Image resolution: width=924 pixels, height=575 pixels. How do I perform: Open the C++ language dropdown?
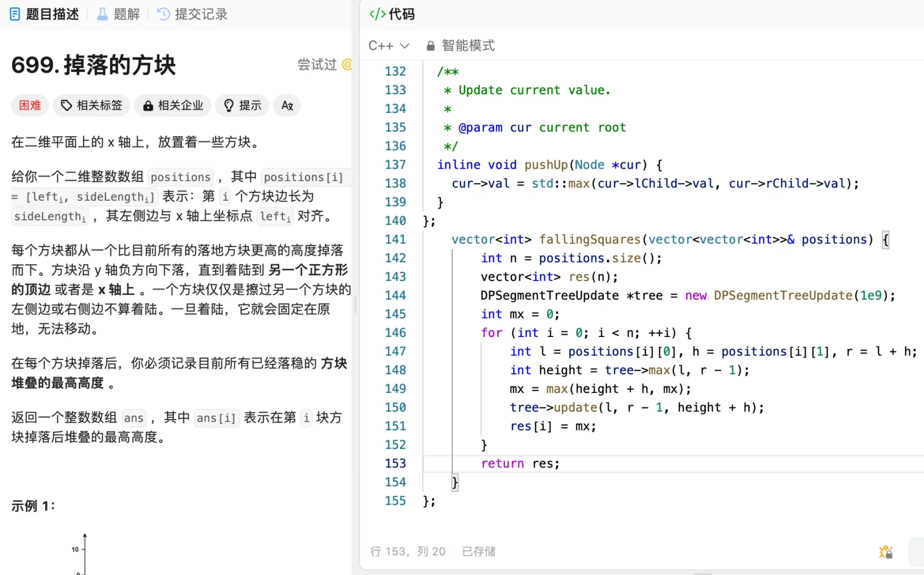coord(389,46)
